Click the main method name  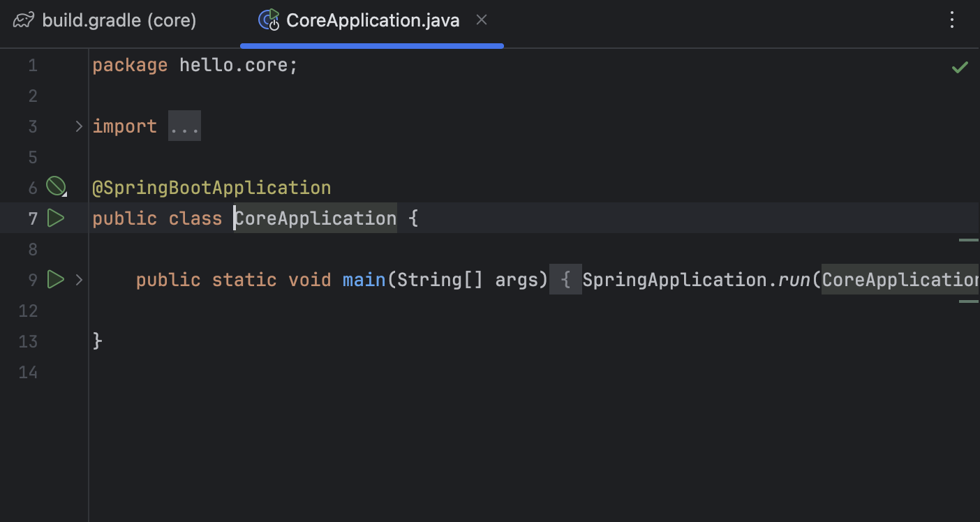364,280
